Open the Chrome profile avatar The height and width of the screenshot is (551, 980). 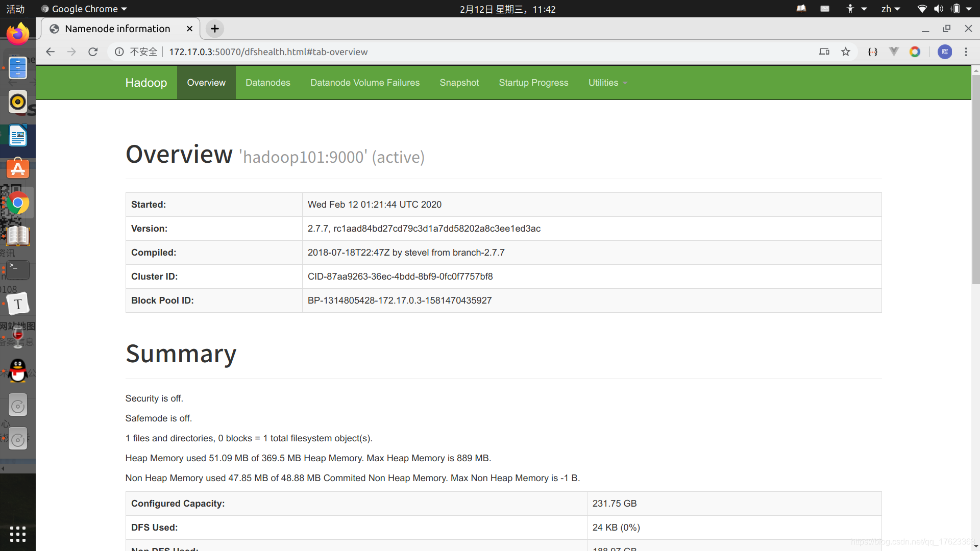945,52
